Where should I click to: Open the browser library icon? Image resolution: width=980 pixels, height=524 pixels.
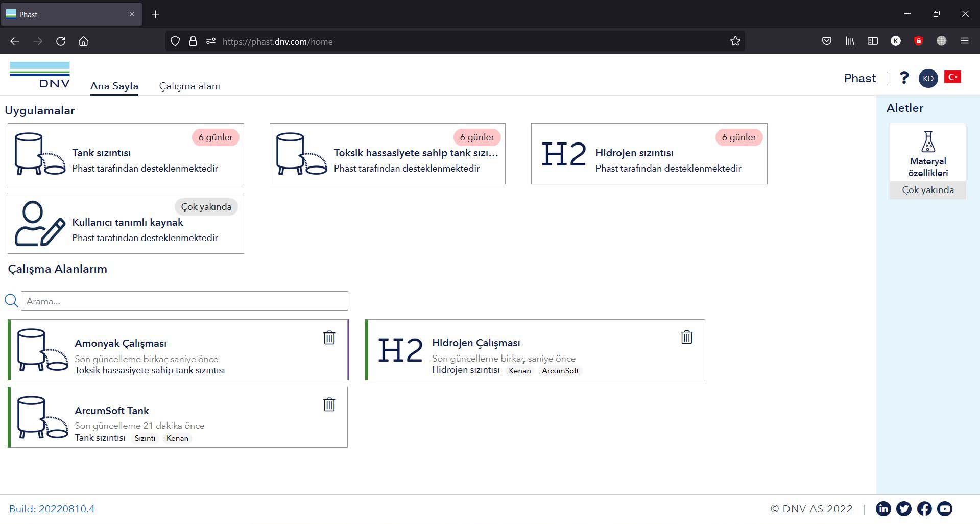pyautogui.click(x=850, y=41)
